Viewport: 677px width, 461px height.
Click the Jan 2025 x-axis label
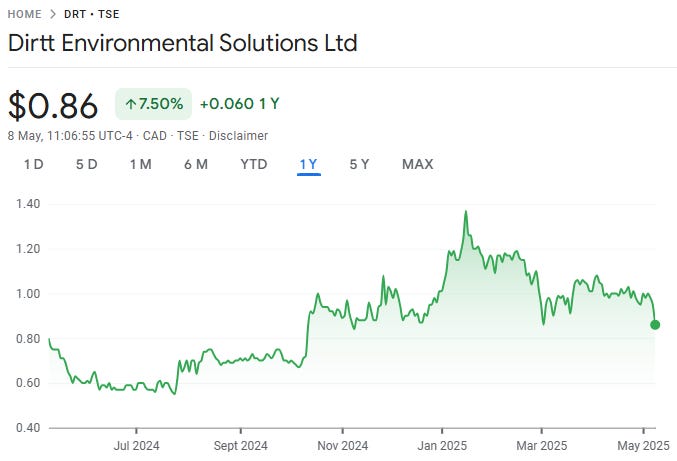tap(442, 446)
